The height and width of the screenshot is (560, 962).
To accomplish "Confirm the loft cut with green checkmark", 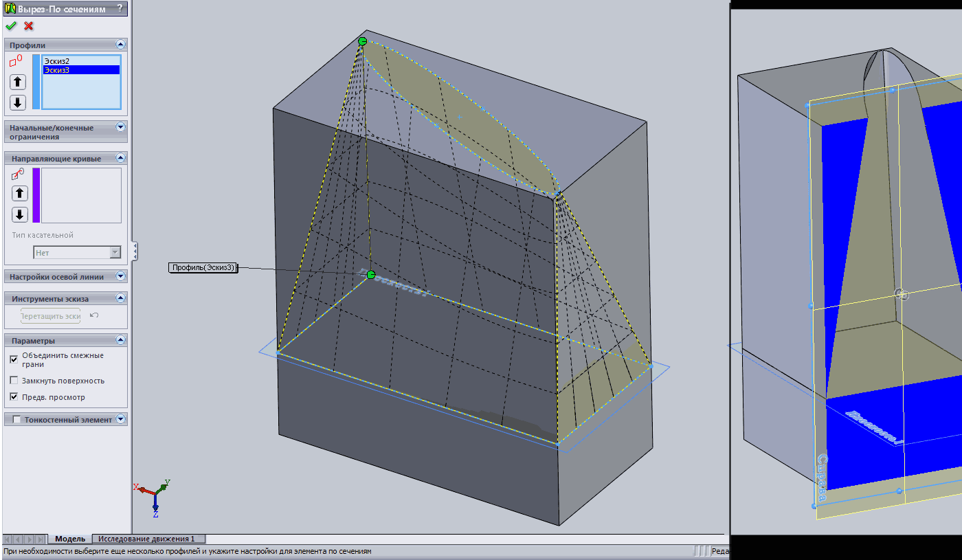I will (10, 26).
